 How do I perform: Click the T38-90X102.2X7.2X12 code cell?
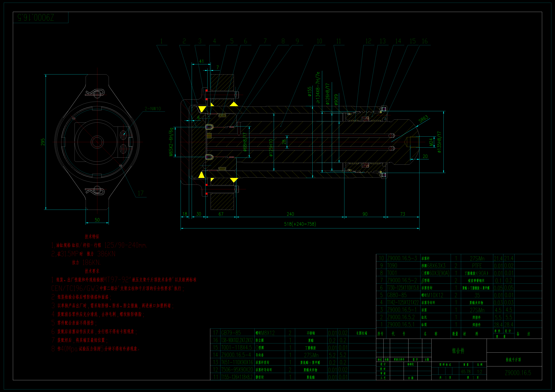237,340
